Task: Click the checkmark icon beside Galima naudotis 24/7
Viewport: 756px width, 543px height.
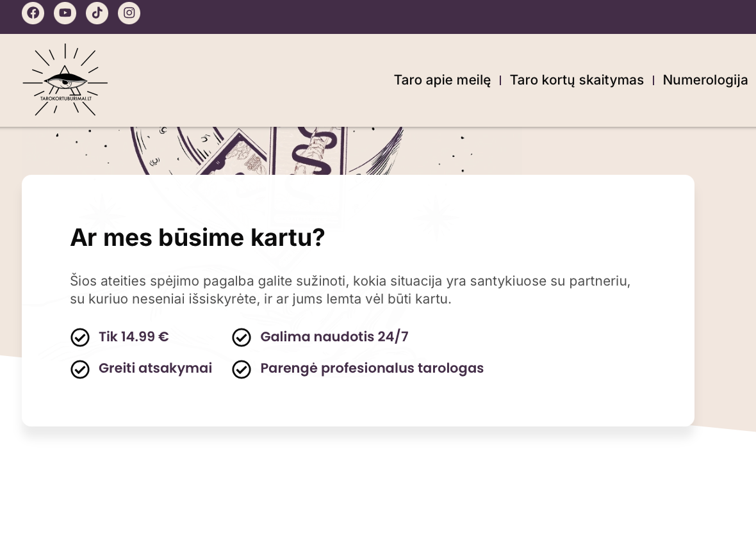Action: pos(242,337)
